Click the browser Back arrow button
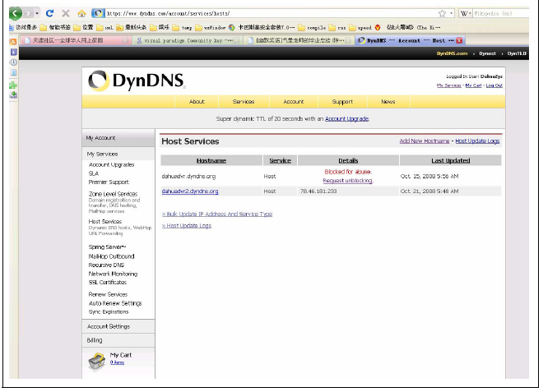 16,13
